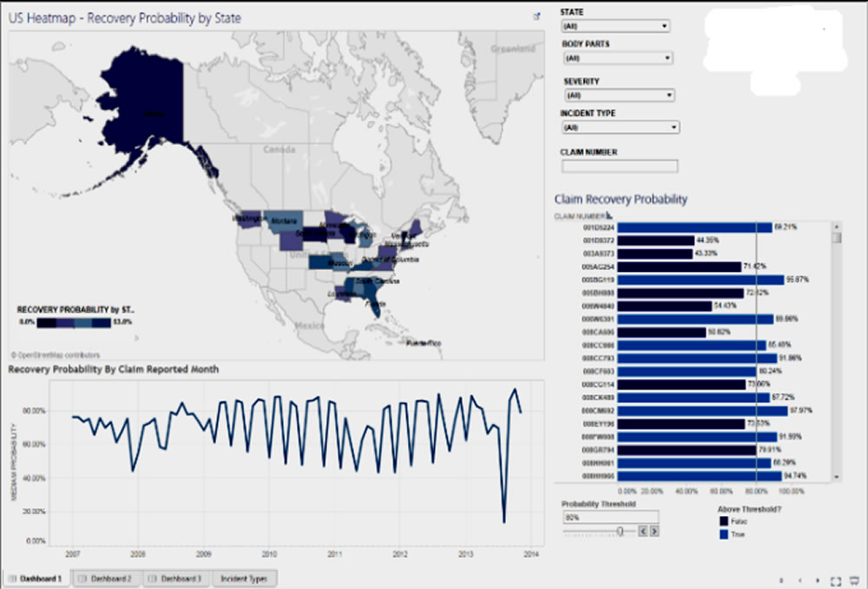Switch to the Dashboard 3 tab
Screen dimensions: 868x589
pos(176,578)
